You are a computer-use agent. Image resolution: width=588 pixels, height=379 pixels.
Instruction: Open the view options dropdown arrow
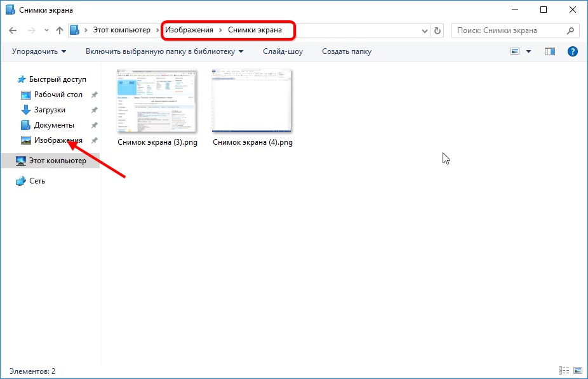pyautogui.click(x=528, y=51)
